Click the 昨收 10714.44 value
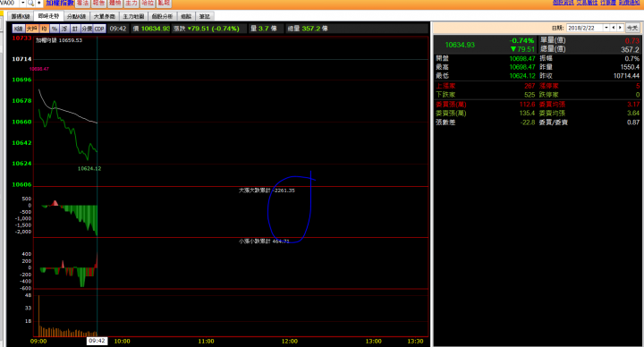 pos(626,76)
